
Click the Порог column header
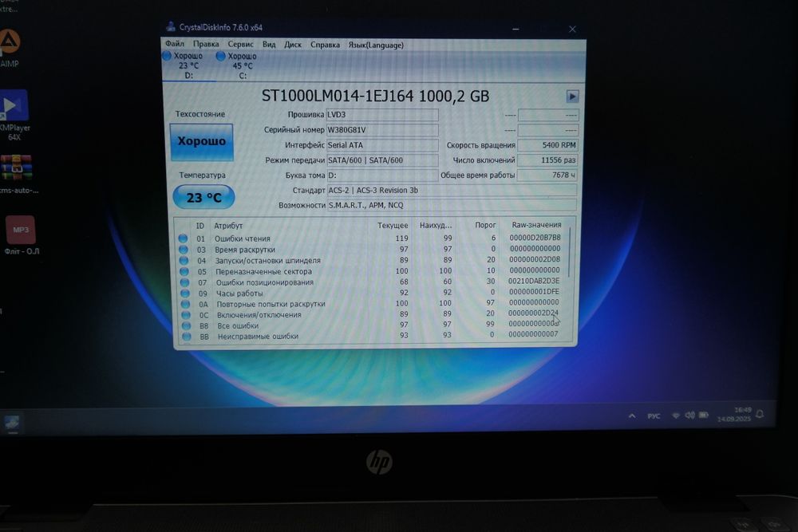pos(485,225)
